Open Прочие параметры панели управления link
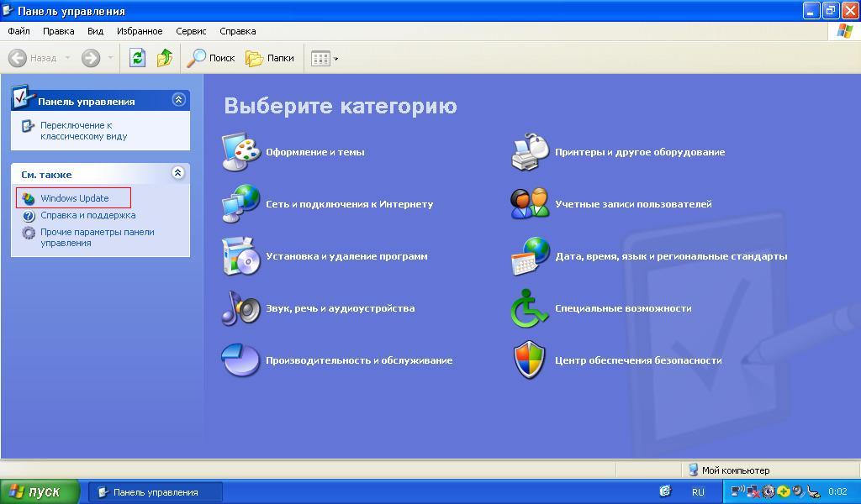The width and height of the screenshot is (861, 504). point(98,238)
